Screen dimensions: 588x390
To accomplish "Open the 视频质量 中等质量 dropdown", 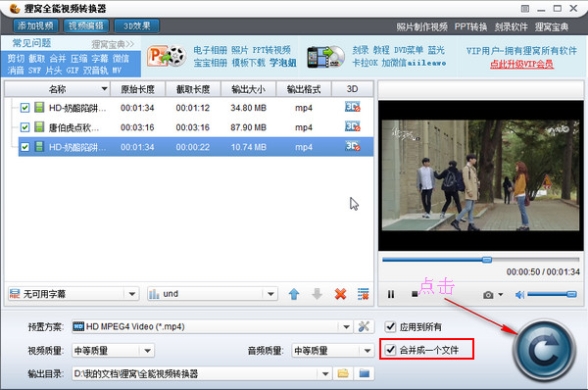I will [147, 351].
